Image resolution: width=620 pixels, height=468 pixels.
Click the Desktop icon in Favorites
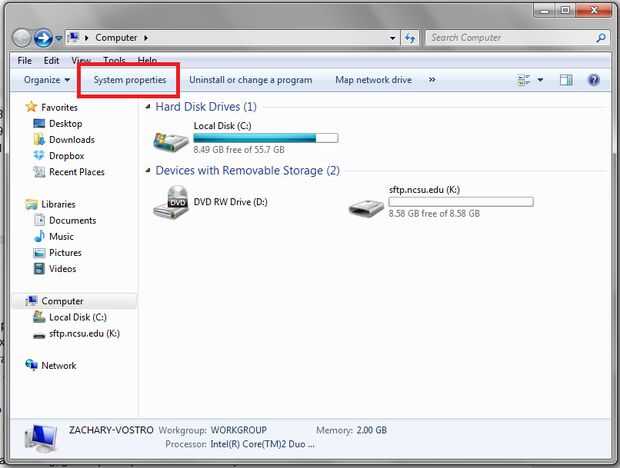pos(39,123)
